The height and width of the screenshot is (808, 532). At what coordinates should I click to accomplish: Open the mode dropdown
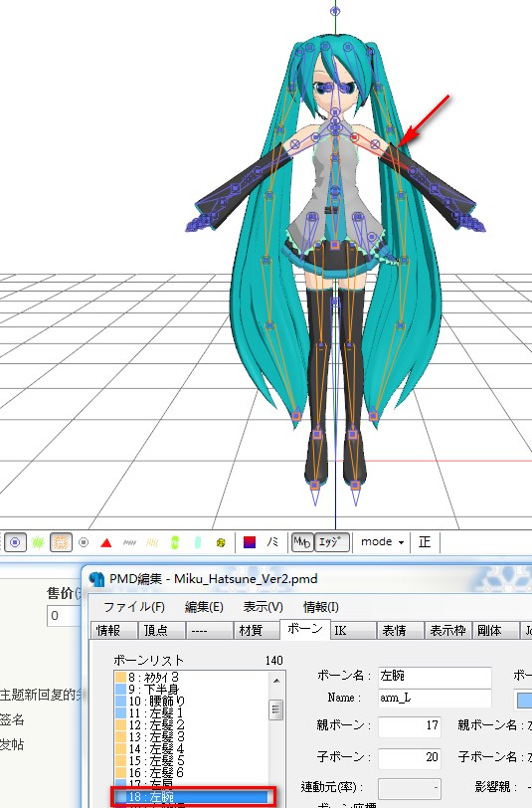click(x=382, y=542)
